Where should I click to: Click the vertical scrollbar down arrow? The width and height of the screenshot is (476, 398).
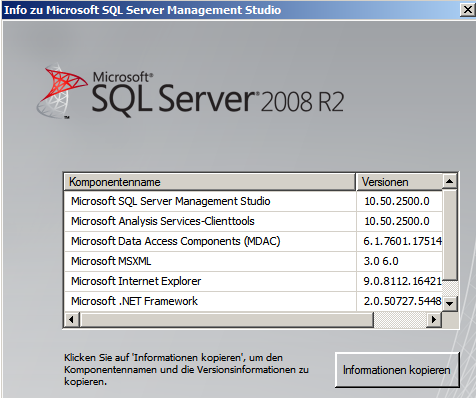tap(450, 304)
